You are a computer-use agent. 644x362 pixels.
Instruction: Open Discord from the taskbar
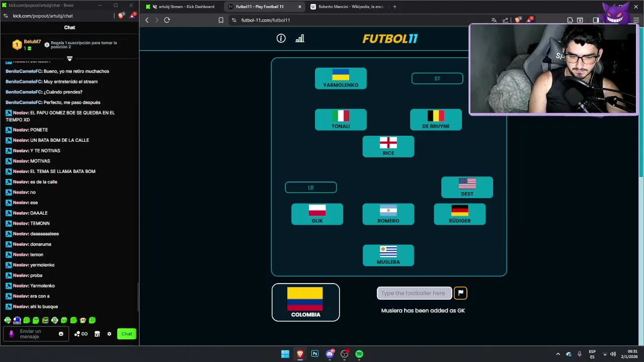[330, 354]
